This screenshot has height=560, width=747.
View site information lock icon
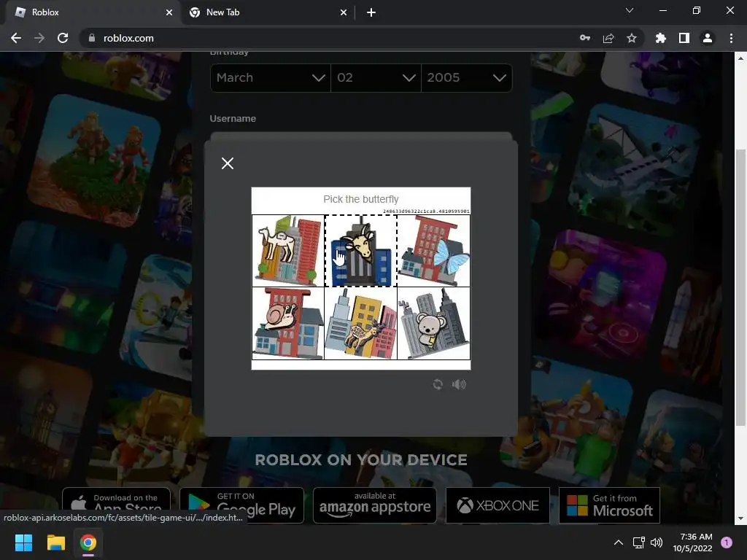point(92,38)
